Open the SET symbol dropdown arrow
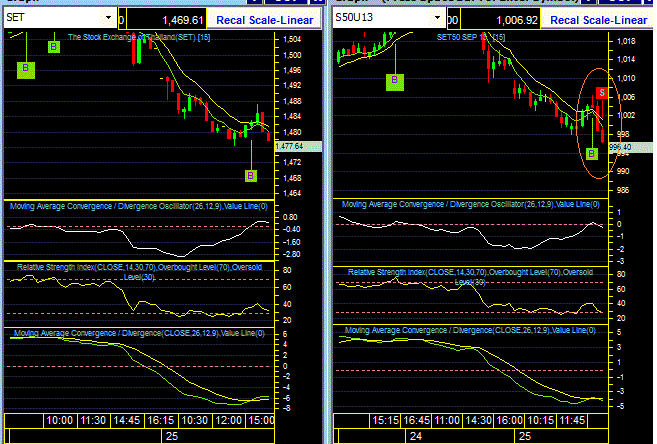This screenshot has width=657, height=444. click(x=108, y=18)
